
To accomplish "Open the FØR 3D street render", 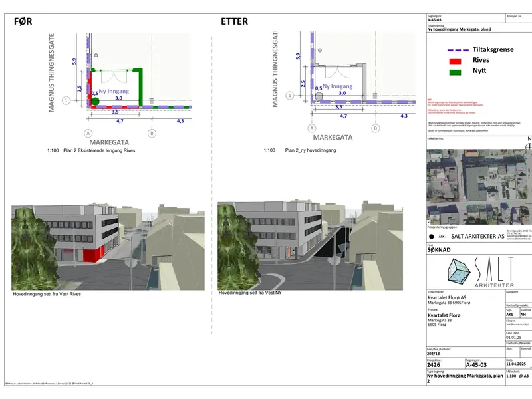I will pyautogui.click(x=108, y=247).
